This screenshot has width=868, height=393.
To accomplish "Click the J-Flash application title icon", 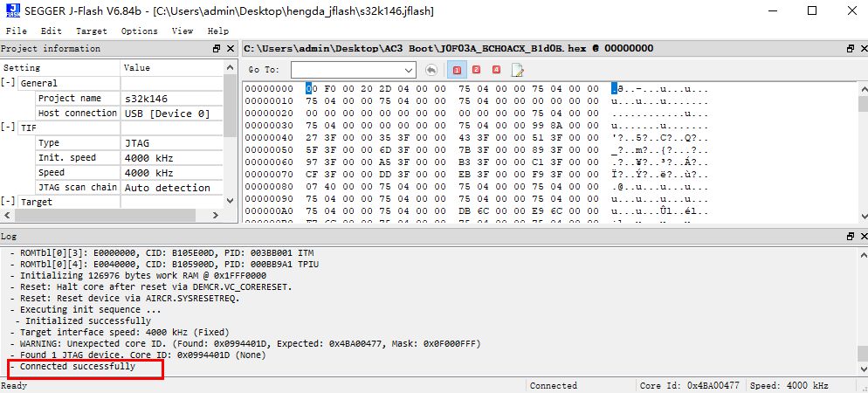I will (x=13, y=11).
